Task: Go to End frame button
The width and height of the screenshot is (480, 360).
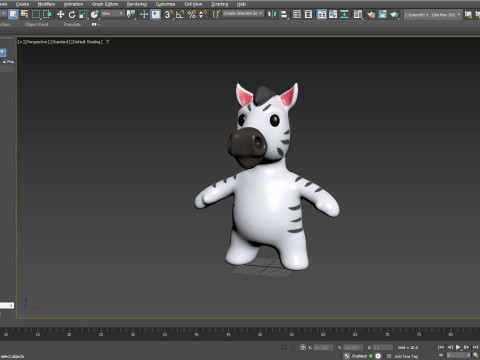Action: (x=475, y=347)
